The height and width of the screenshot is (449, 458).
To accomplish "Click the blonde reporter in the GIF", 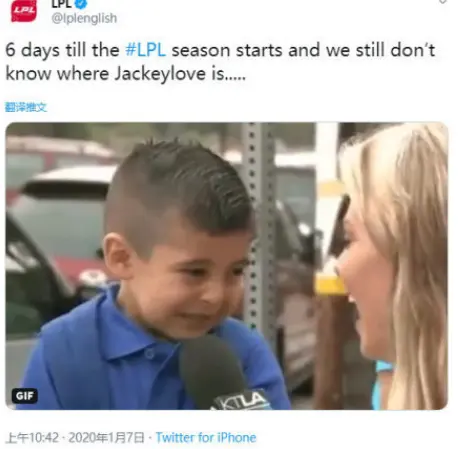I will 393,267.
